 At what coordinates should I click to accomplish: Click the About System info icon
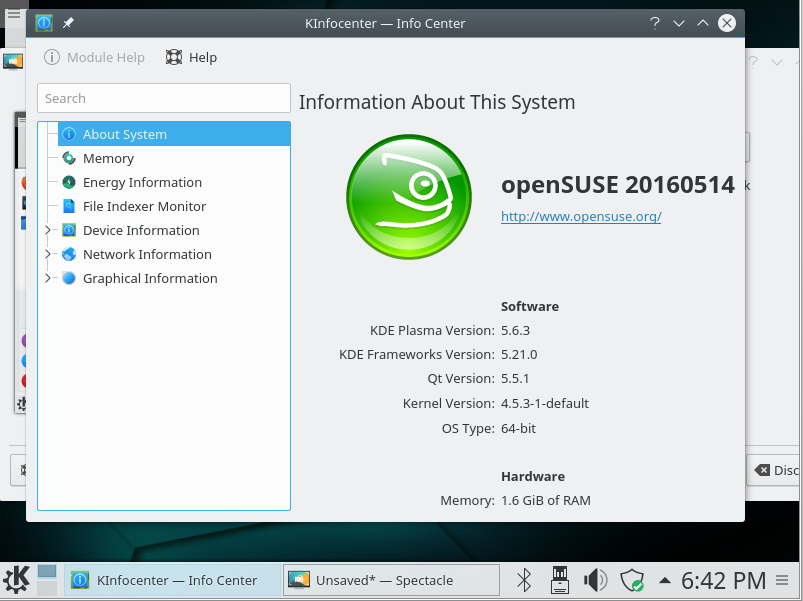[x=69, y=134]
